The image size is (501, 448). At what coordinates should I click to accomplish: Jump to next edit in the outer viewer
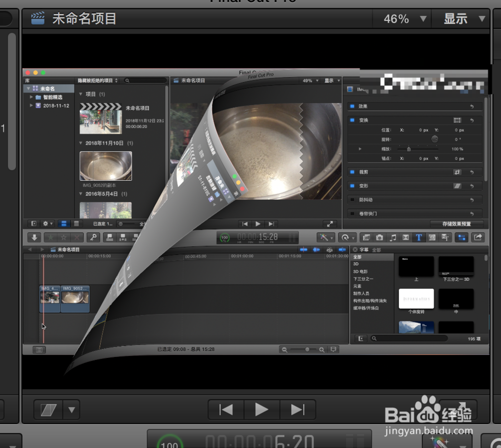298,409
